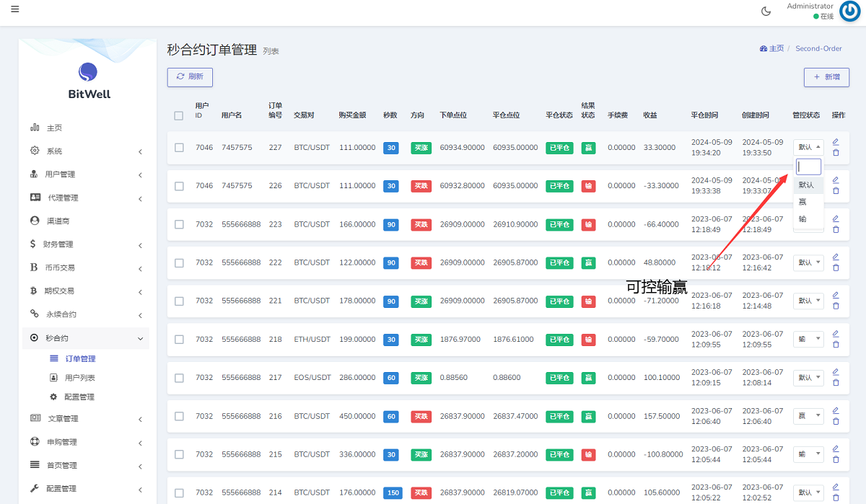Choose 默认 option in the open dropdown list

[808, 185]
